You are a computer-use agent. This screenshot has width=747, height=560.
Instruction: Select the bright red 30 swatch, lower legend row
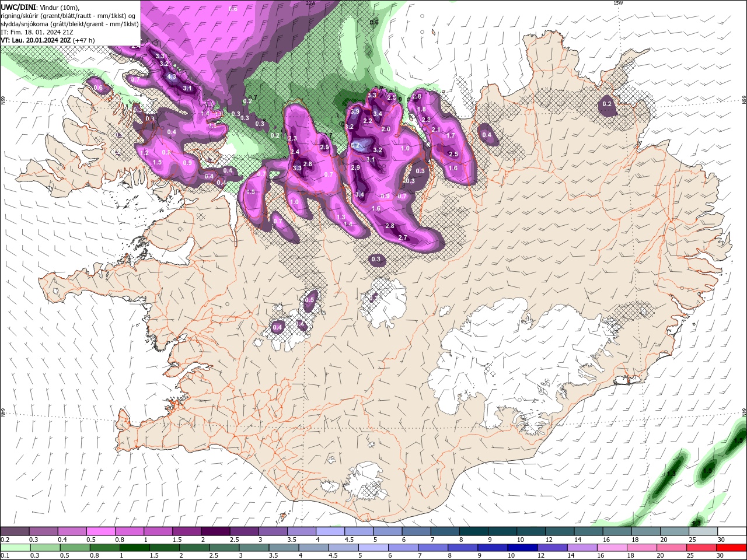pos(731,547)
